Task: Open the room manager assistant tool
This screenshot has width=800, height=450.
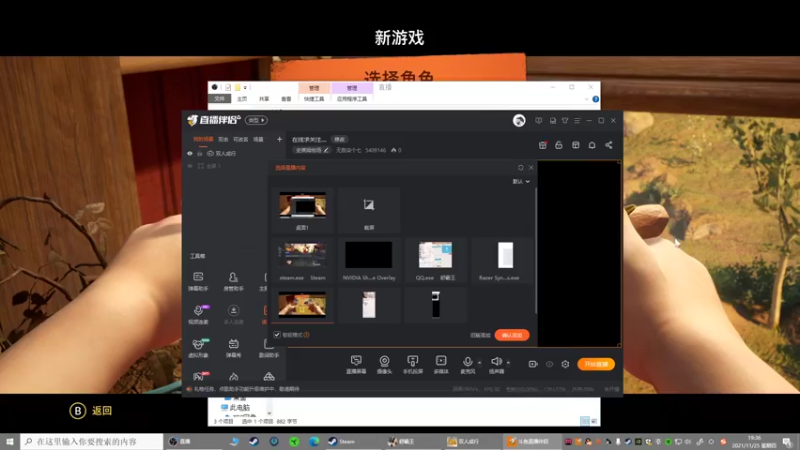Action: 233,281
